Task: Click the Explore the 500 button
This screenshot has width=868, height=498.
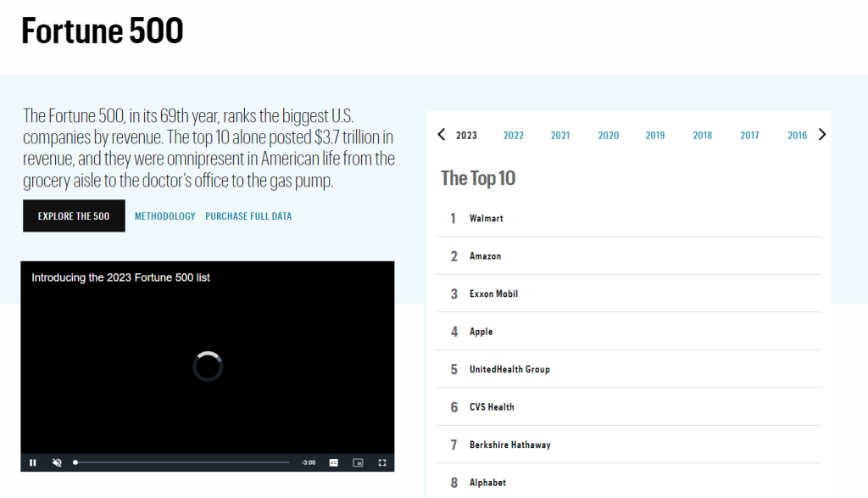Action: tap(74, 216)
